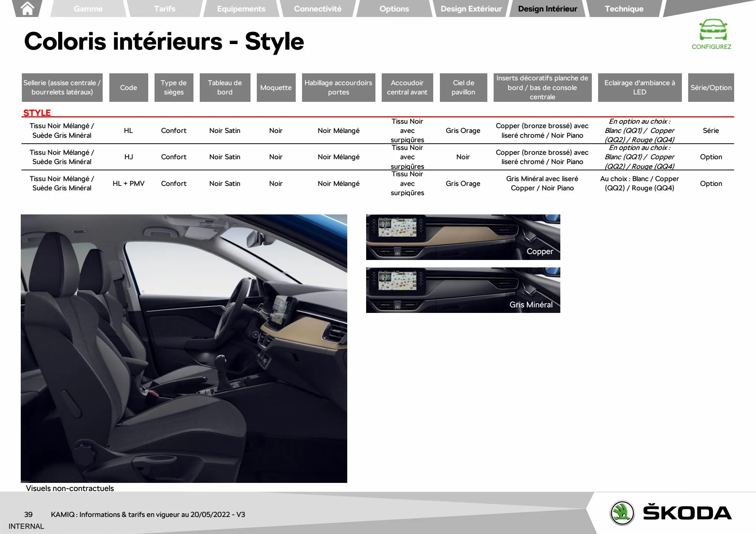This screenshot has height=534, width=756.
Task: Click 'Noir Mélangé' in the HL + PMV row
Action: coord(338,183)
